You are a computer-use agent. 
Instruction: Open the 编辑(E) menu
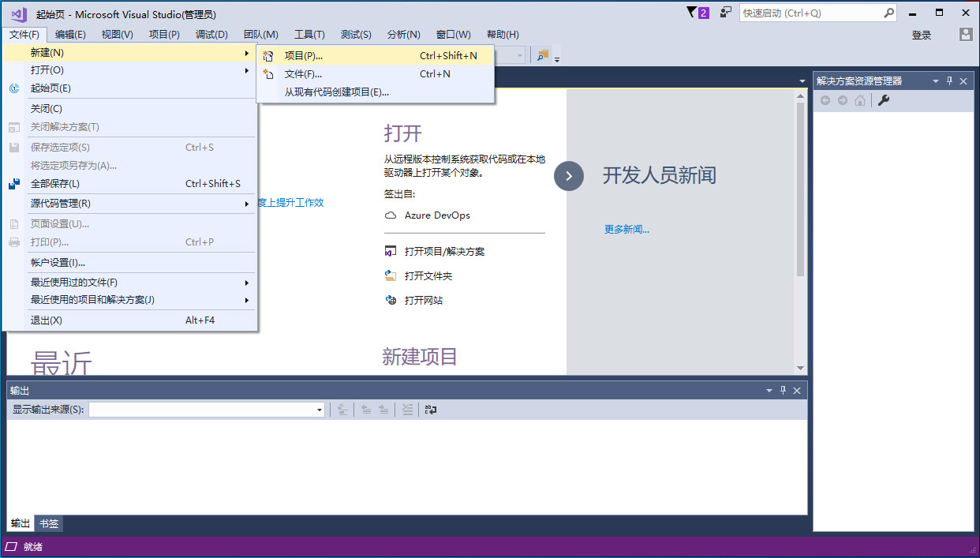pos(70,35)
